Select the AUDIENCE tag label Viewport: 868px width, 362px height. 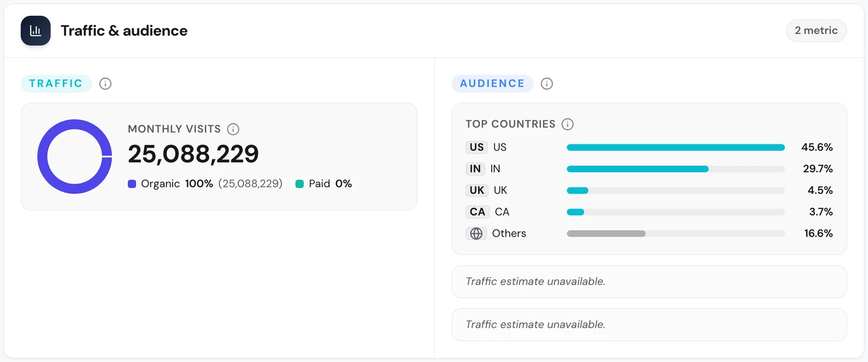pos(492,84)
